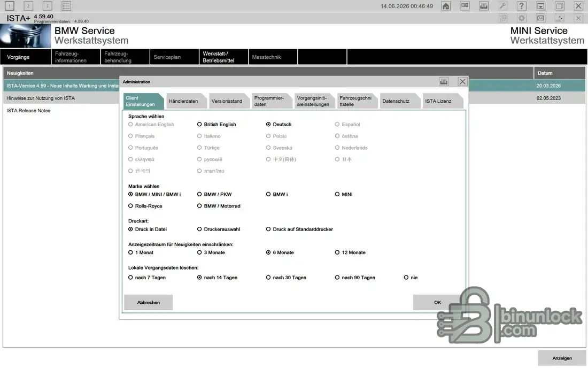This screenshot has height=368, width=588.
Task: Open the ISTA Lizenz tab
Action: click(442, 101)
